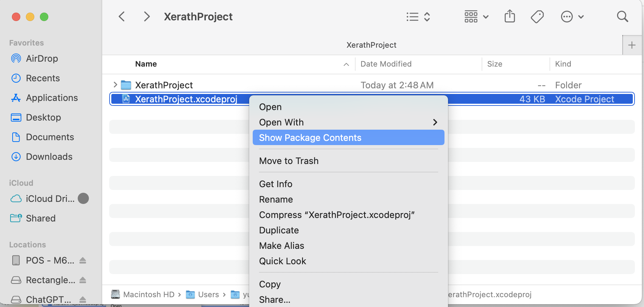Open Downloads in the sidebar
644x307 pixels.
[x=49, y=157]
